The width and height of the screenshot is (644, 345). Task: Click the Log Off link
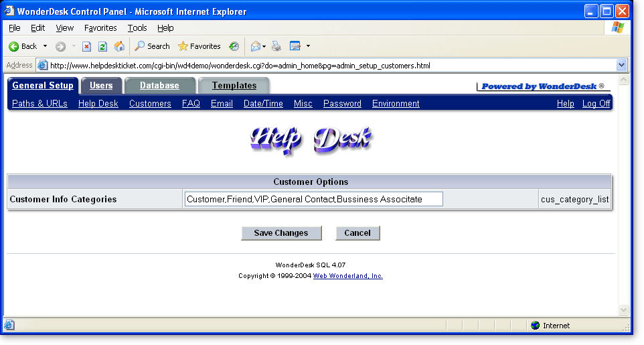[596, 104]
